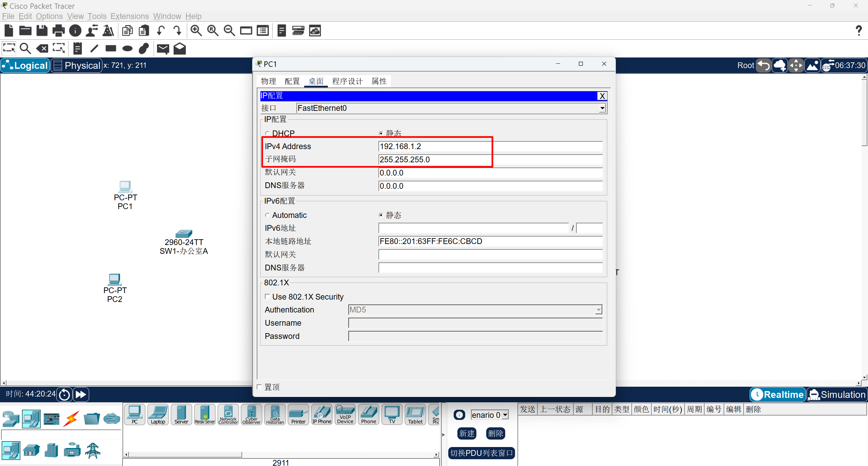
Task: Redo the action in main toolbar
Action: [177, 31]
